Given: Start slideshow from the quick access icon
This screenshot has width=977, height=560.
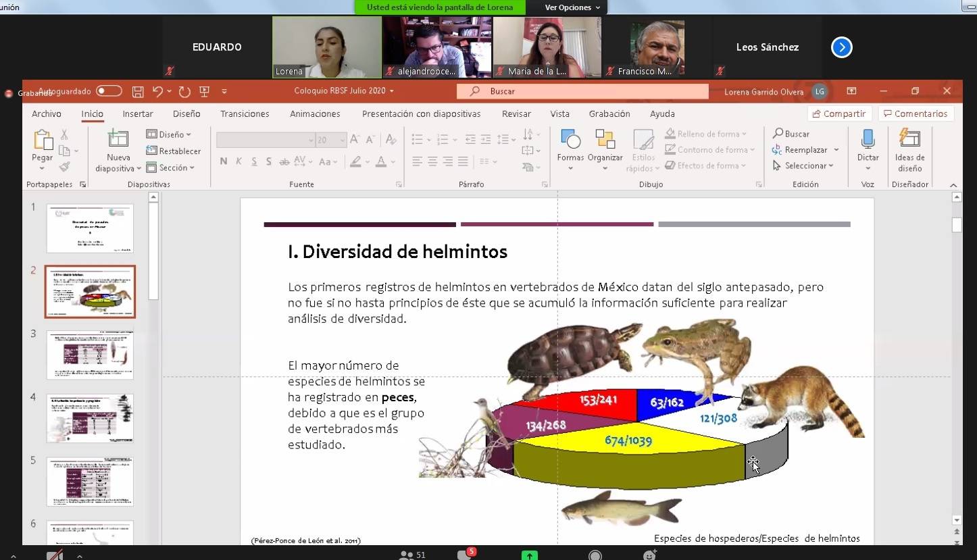Looking at the screenshot, I should [204, 91].
